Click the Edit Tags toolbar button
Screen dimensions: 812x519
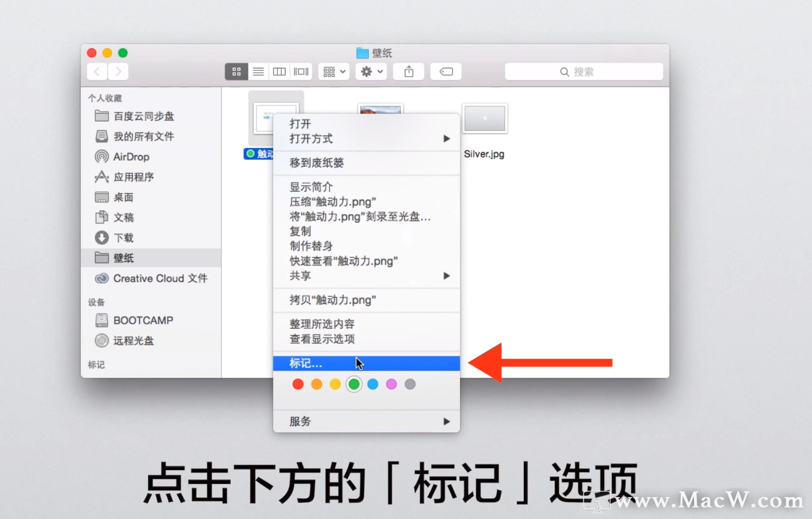[446, 72]
